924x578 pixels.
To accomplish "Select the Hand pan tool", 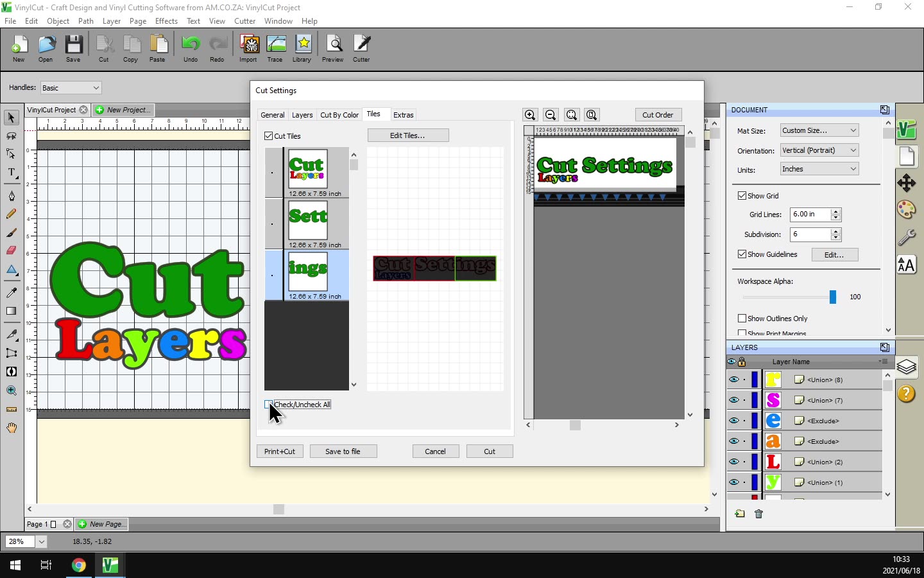I will click(x=12, y=428).
